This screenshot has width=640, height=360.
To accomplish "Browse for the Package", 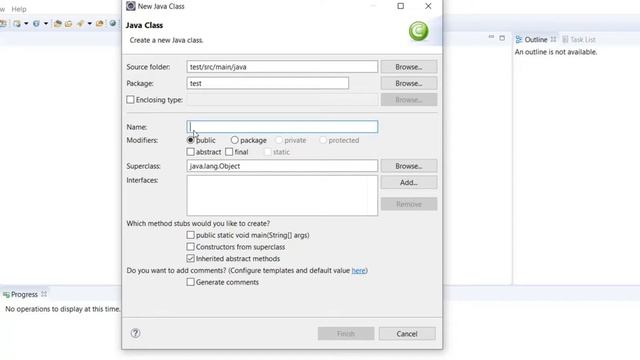I will [x=409, y=83].
